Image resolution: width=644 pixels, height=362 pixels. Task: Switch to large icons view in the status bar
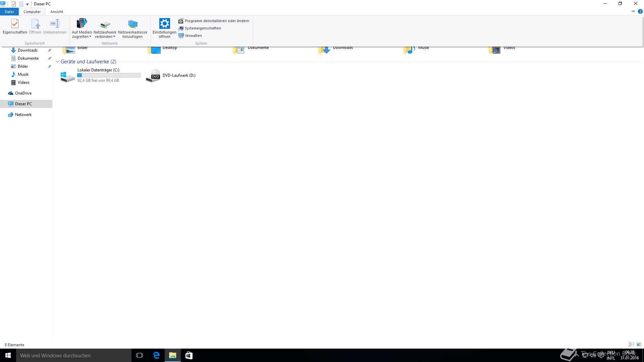pos(639,345)
